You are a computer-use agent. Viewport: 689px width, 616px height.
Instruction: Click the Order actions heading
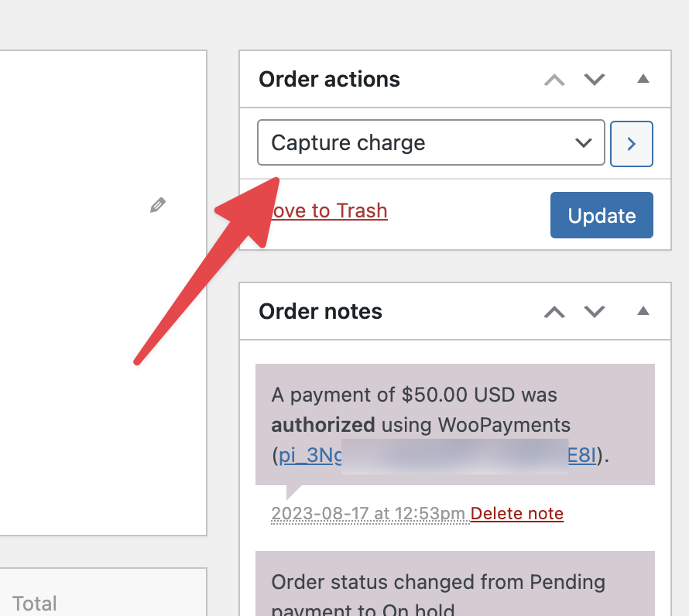click(329, 79)
